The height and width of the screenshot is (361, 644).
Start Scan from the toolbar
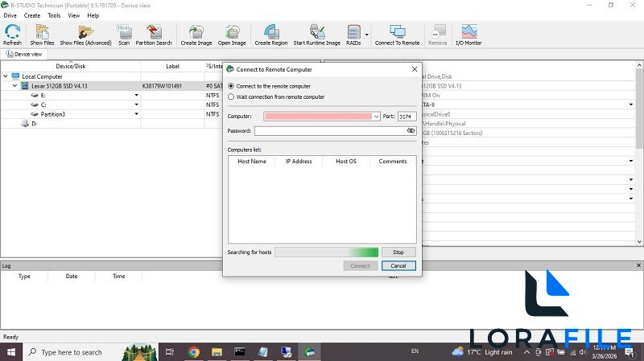[x=124, y=35]
